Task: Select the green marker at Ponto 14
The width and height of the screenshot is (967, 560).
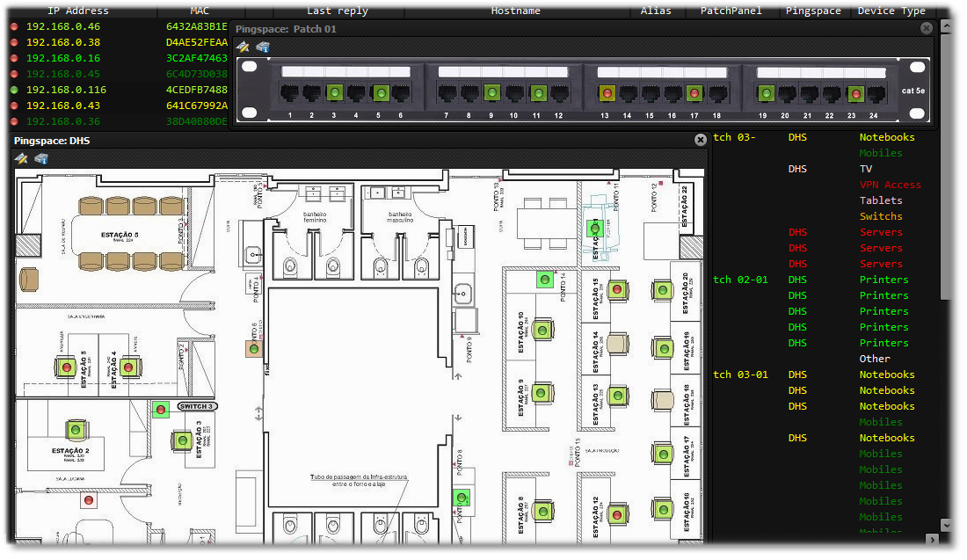Action: [x=544, y=280]
